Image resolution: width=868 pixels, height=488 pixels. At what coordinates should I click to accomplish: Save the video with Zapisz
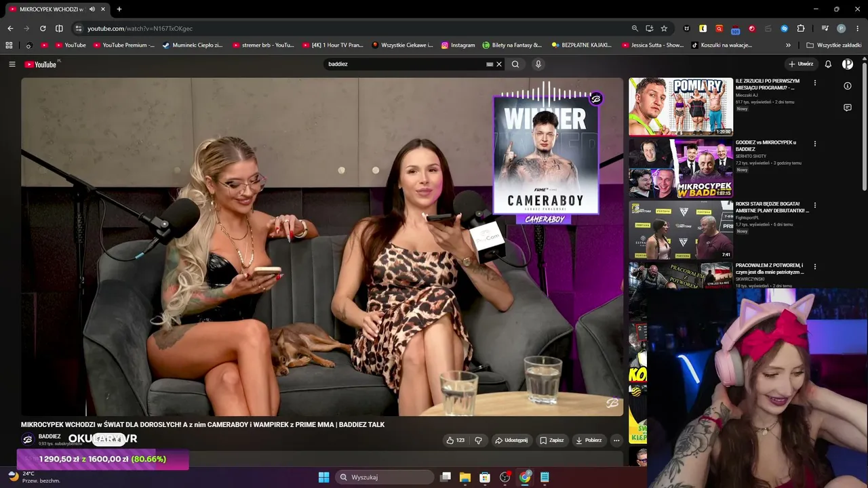click(x=552, y=441)
